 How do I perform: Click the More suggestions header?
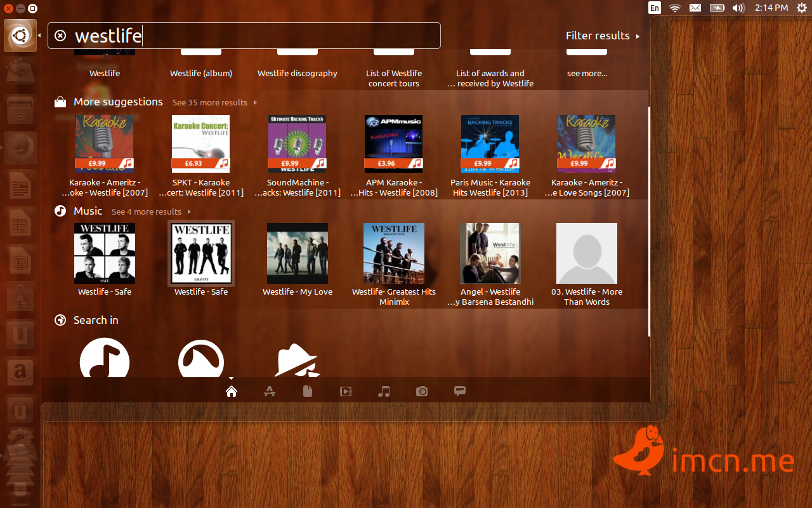(118, 102)
